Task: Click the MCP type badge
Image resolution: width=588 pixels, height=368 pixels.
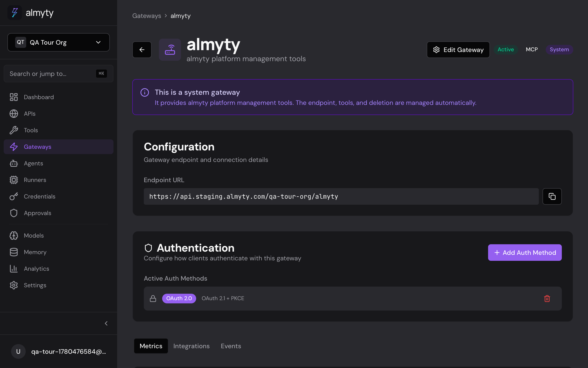Action: (532, 49)
